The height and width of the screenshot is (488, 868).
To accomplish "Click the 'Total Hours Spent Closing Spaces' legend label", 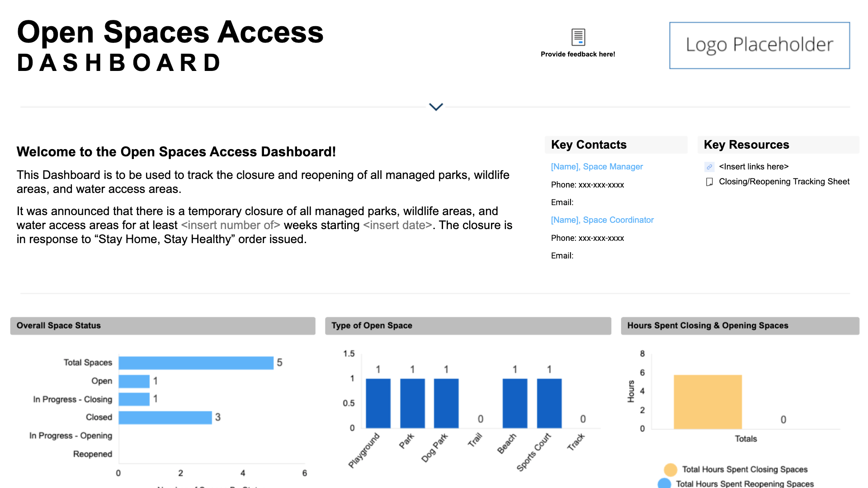I will pyautogui.click(x=745, y=469).
